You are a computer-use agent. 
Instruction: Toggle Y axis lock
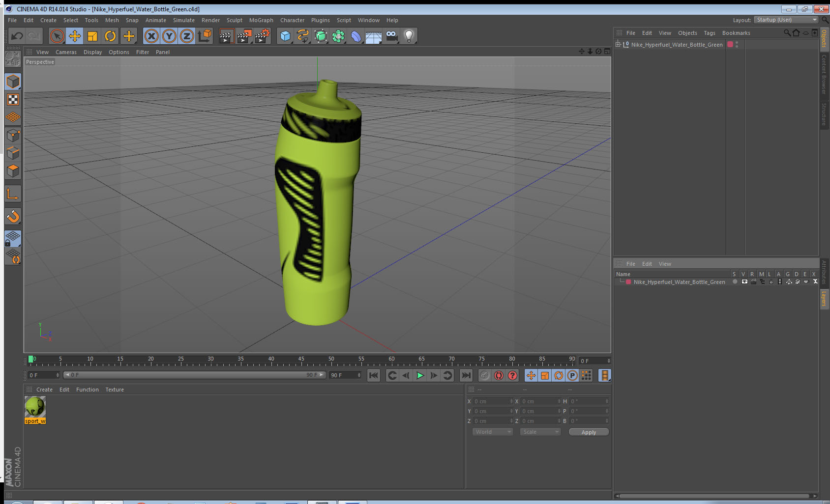(x=169, y=36)
